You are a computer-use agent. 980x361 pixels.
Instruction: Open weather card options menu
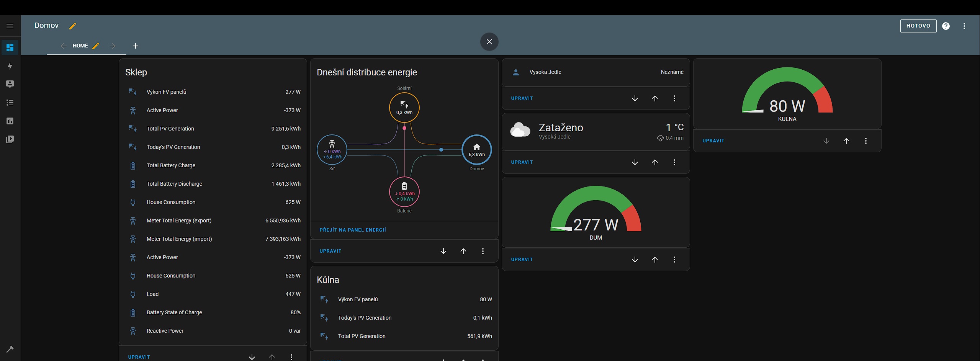point(674,162)
